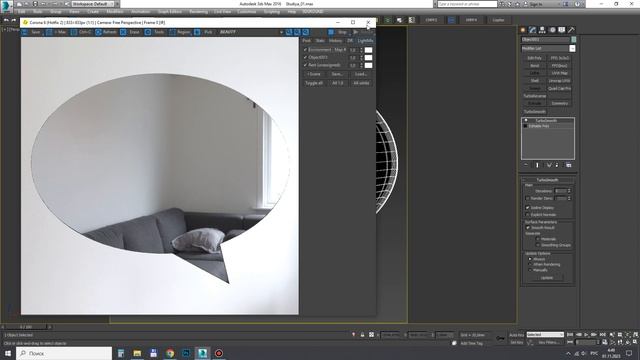
Task: Add the Edit Poly modifier button
Action: 534,58
